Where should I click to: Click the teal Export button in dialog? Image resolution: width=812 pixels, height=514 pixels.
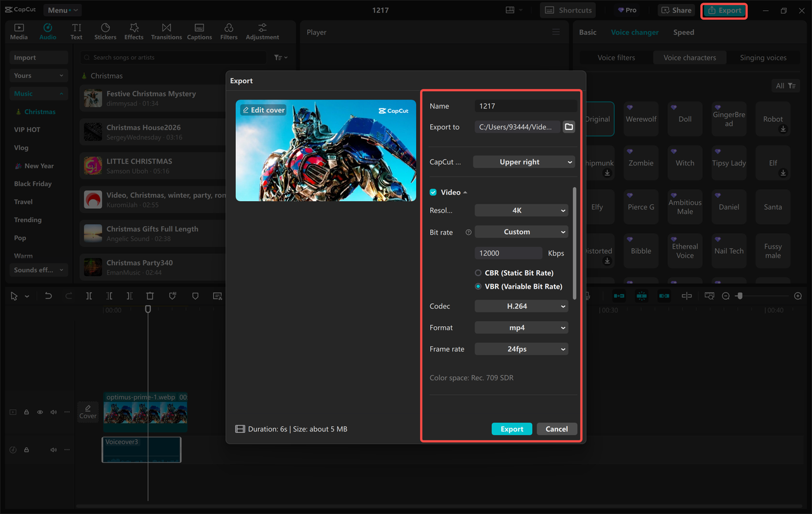[511, 429]
